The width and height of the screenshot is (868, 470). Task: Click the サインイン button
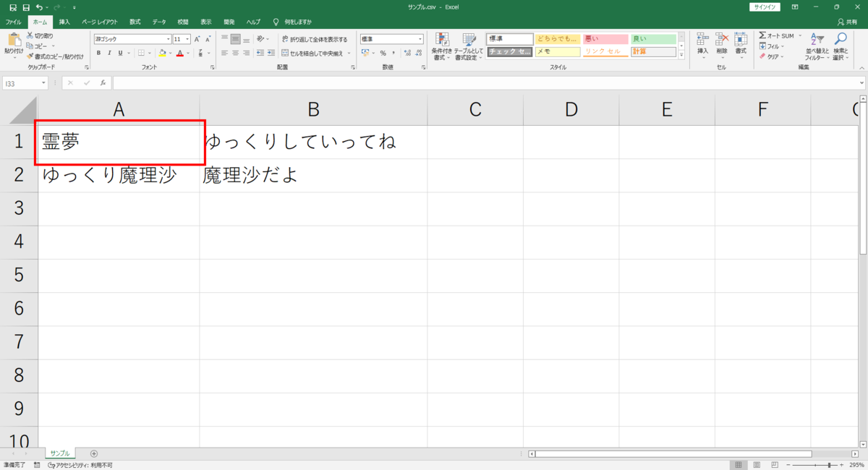(765, 7)
